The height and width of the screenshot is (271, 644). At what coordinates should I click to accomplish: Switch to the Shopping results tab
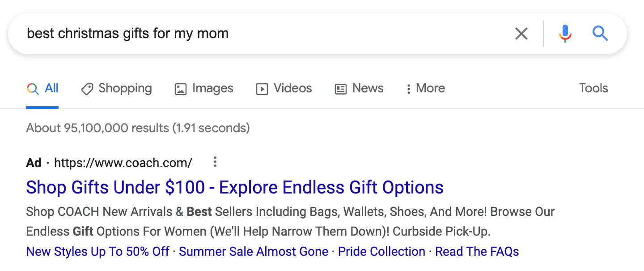(116, 89)
